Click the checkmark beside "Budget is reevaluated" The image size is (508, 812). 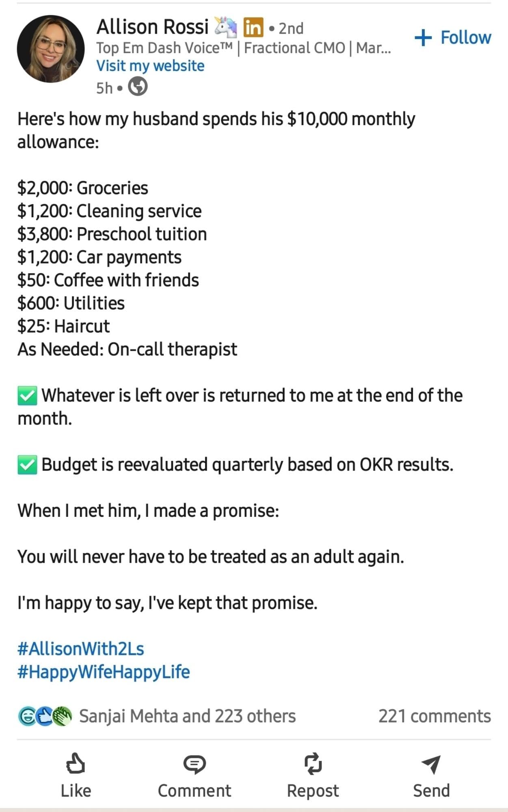27,465
